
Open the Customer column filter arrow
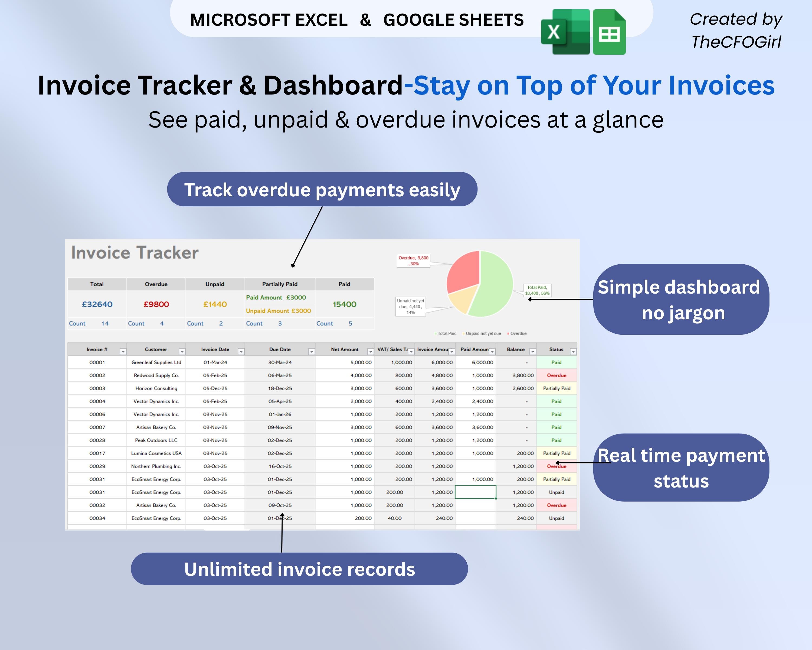(x=182, y=352)
